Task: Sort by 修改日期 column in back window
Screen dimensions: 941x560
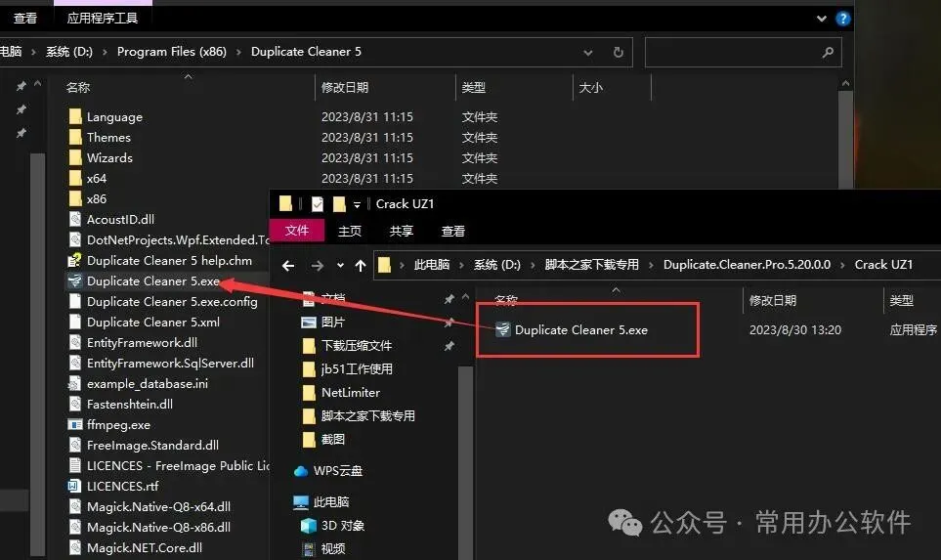Action: coord(345,88)
